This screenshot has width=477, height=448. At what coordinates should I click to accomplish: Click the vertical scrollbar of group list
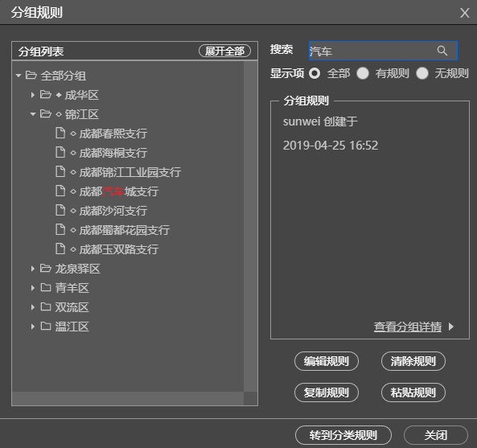(x=250, y=226)
